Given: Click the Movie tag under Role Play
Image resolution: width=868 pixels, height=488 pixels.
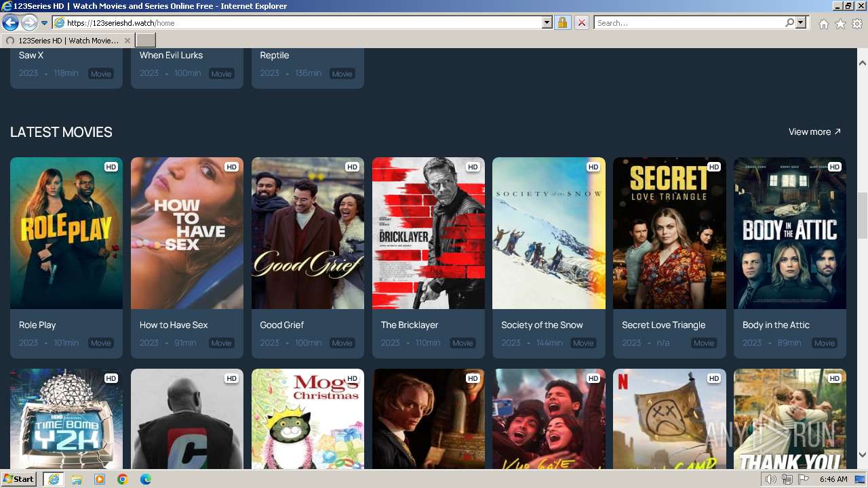Looking at the screenshot, I should point(101,343).
